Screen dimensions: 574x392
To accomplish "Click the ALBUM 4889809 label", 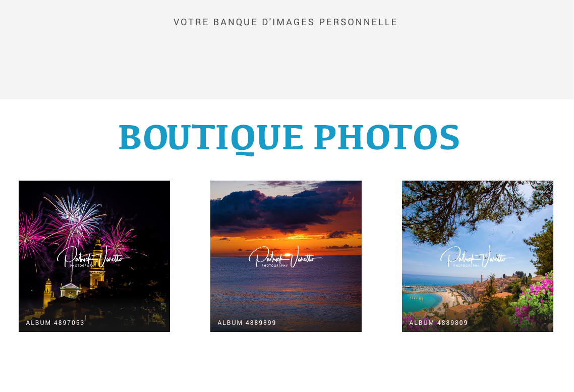I will pos(438,323).
